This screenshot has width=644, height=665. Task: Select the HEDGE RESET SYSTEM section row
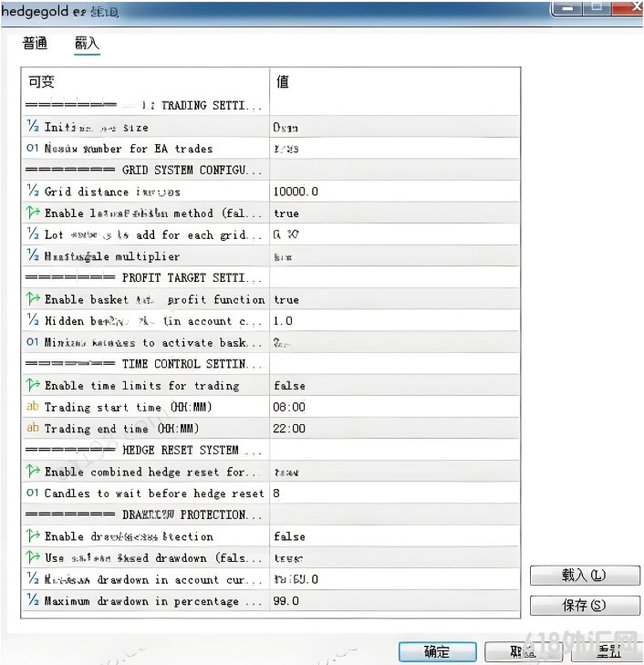[270, 450]
